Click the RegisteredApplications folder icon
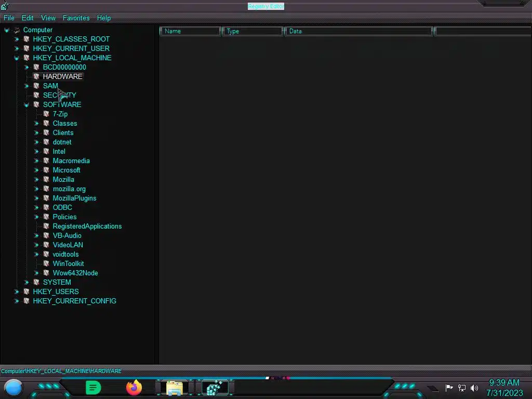This screenshot has height=399, width=532. click(46, 227)
